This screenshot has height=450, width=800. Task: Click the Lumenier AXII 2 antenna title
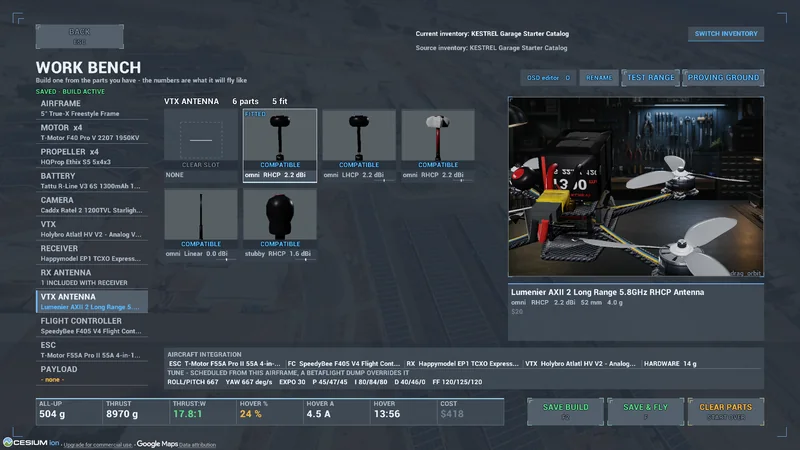(607, 292)
